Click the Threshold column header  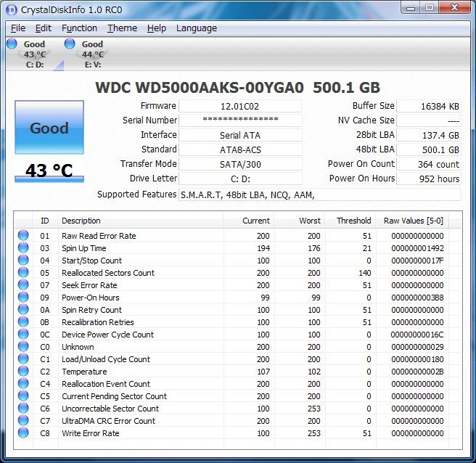(x=350, y=221)
